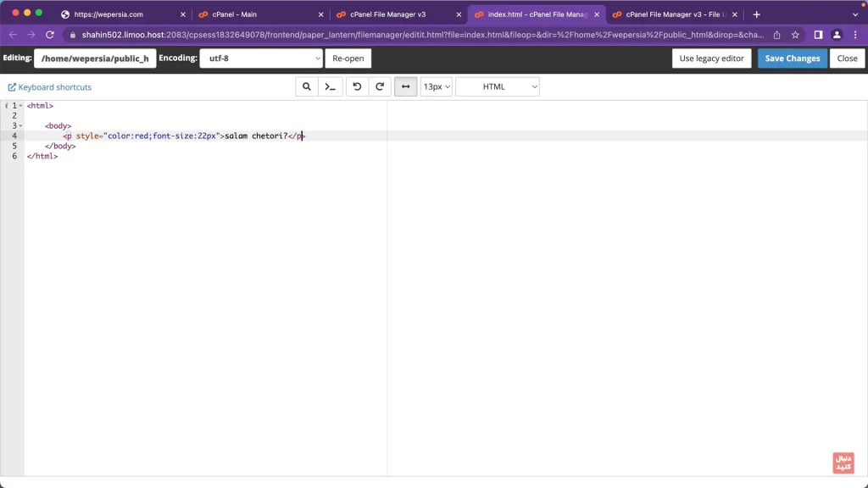Image resolution: width=868 pixels, height=488 pixels.
Task: Click the undo arrow icon
Action: [x=357, y=86]
